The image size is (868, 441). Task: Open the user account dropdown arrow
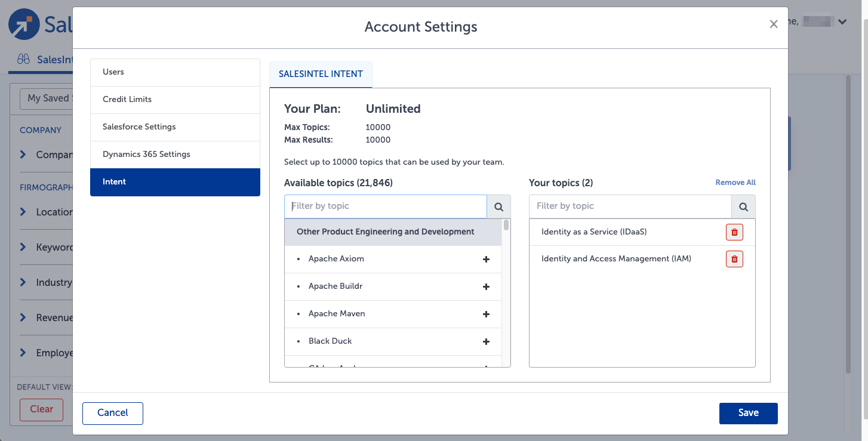point(842,22)
